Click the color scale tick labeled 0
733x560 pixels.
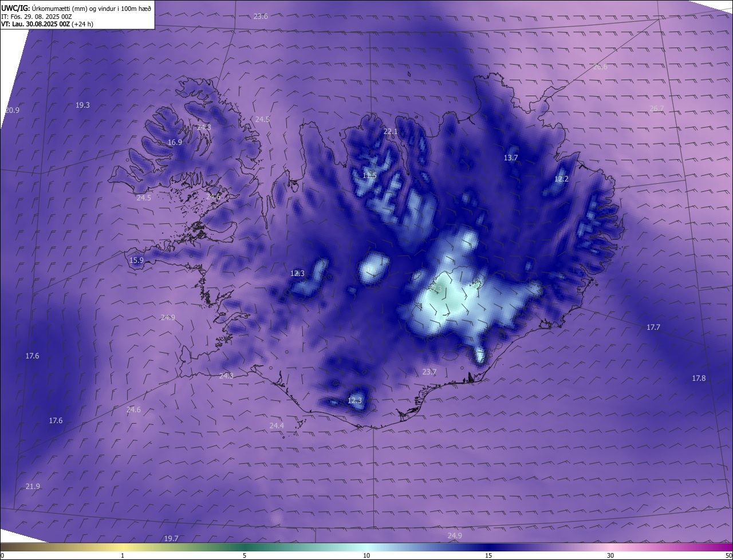(x=2, y=555)
